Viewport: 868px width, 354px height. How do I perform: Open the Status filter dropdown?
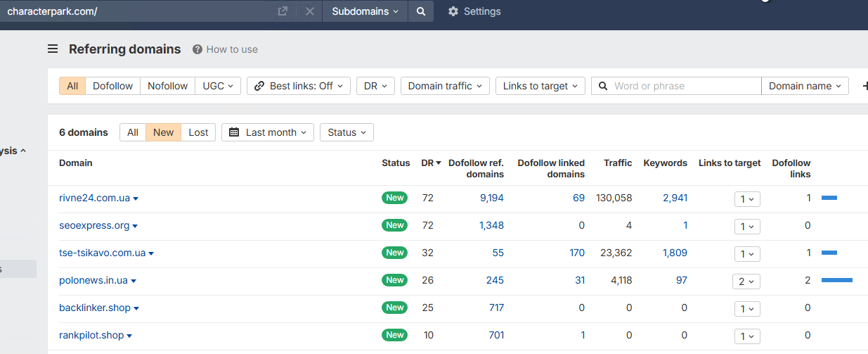[x=346, y=132]
